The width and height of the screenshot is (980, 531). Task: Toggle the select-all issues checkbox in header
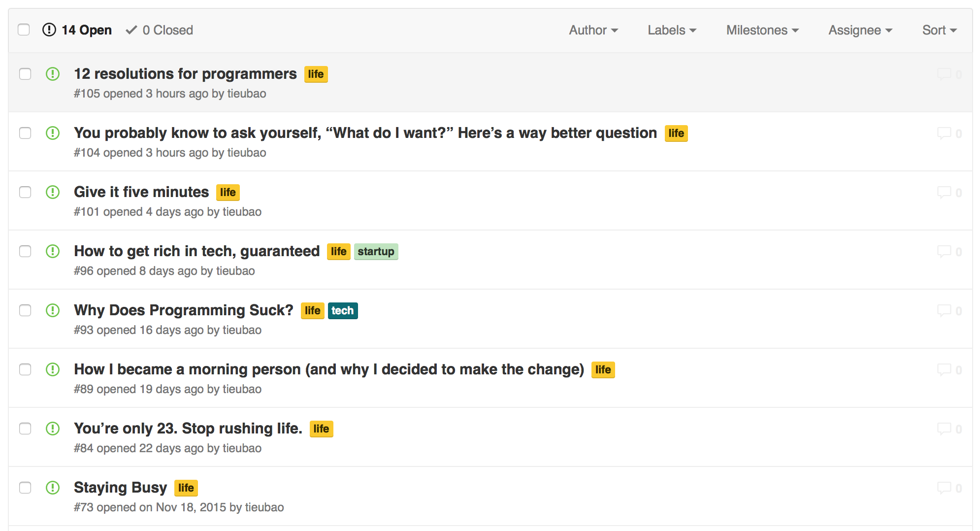click(24, 30)
